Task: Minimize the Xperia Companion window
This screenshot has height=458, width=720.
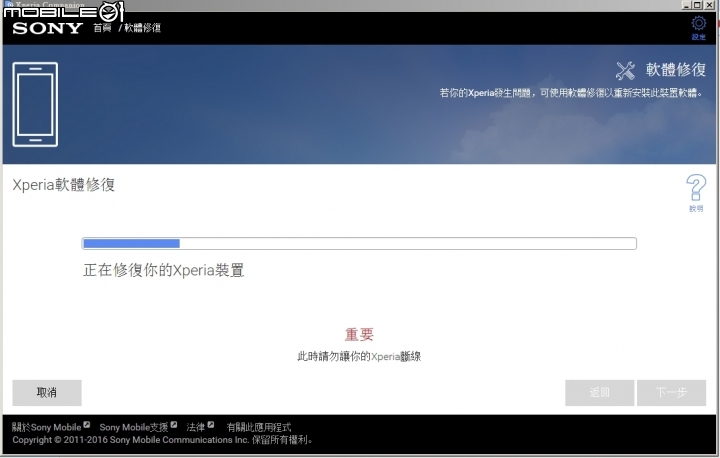Action: coord(686,5)
